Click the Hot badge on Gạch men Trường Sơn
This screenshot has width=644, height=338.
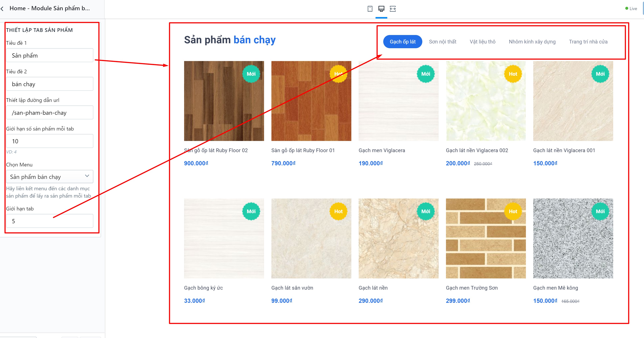pyautogui.click(x=513, y=211)
